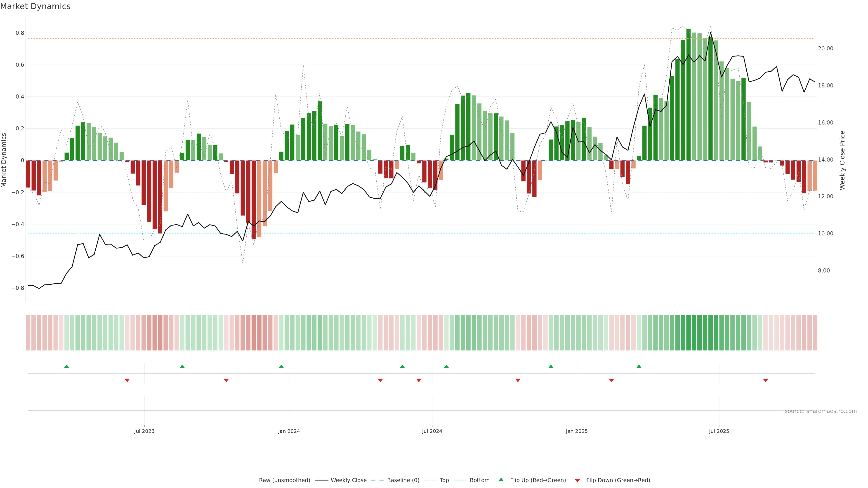Click the first red flip-down triangle marker
Viewport: 868px width, 488px height.
tap(127, 380)
